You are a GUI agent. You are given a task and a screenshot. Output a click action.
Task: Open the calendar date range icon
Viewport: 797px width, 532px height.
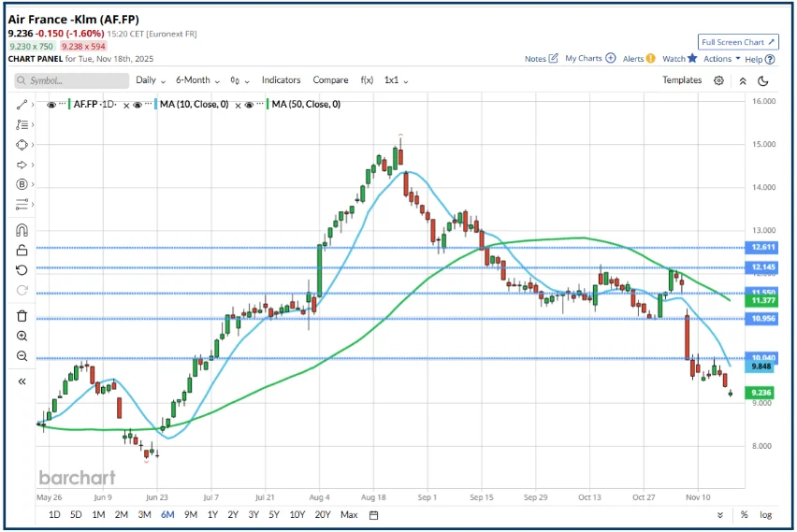(373, 515)
